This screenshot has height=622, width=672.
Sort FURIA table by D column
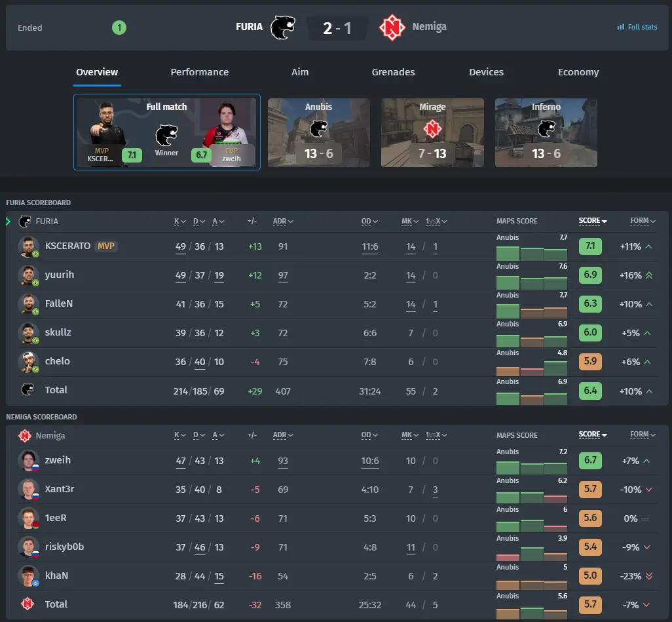[x=199, y=222]
